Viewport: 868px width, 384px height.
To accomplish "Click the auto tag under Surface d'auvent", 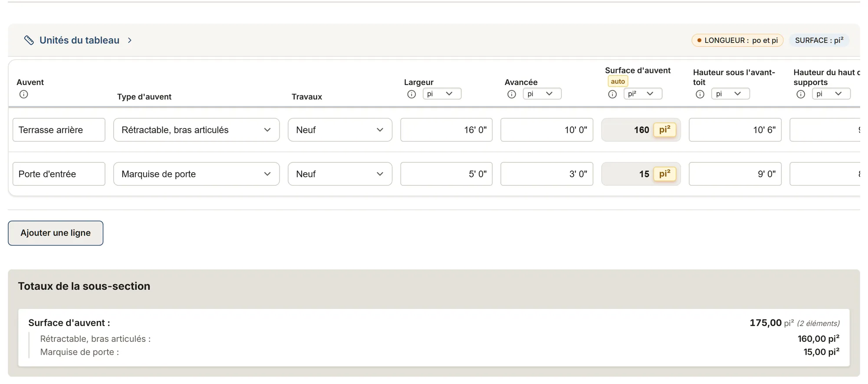I will (x=618, y=82).
